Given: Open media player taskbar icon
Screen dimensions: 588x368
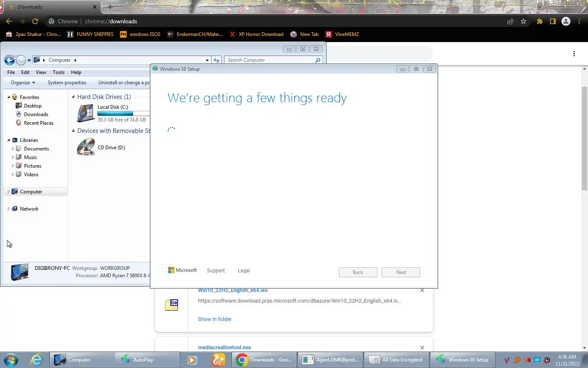Looking at the screenshot, I should point(192,360).
